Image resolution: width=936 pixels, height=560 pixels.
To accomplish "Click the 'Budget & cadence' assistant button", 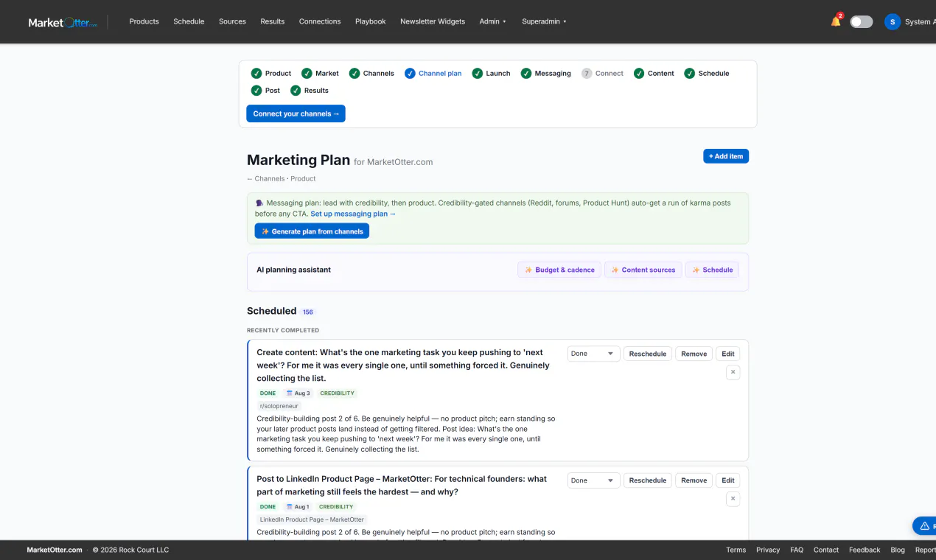I will 559,270.
